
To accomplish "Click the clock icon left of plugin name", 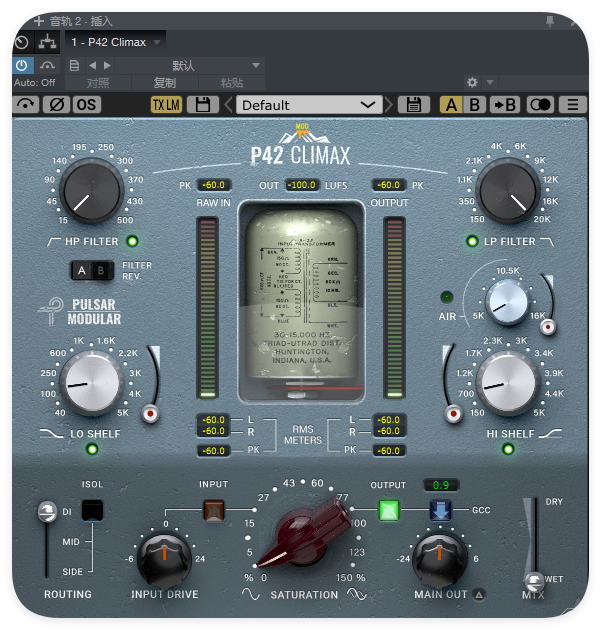I will pyautogui.click(x=22, y=42).
